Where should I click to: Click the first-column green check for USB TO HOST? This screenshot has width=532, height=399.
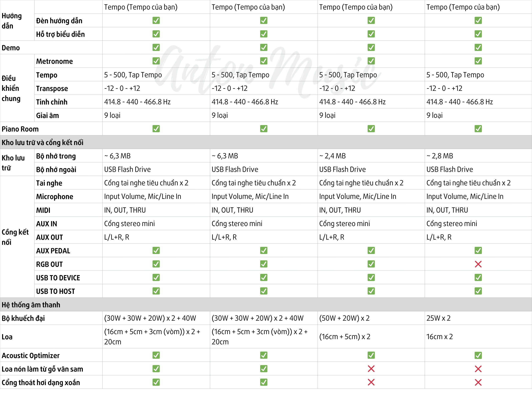tap(156, 291)
